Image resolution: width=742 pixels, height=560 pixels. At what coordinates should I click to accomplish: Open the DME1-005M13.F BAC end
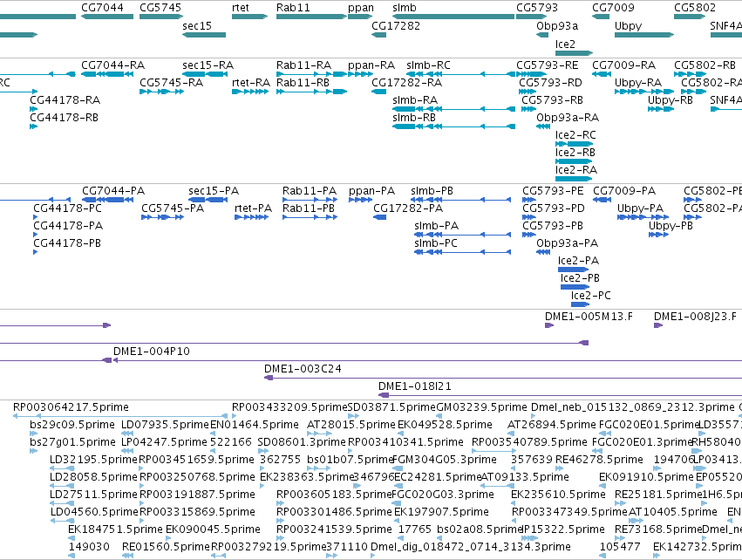[x=549, y=325]
